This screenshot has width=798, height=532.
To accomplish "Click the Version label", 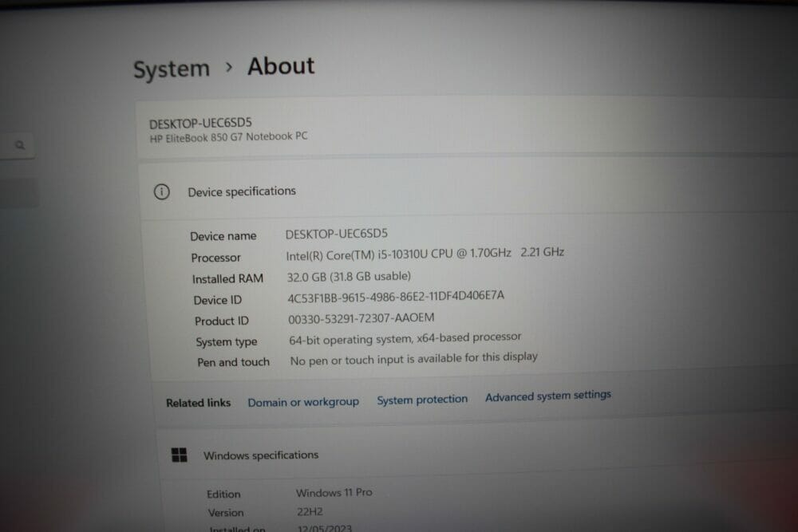I will pos(226,513).
